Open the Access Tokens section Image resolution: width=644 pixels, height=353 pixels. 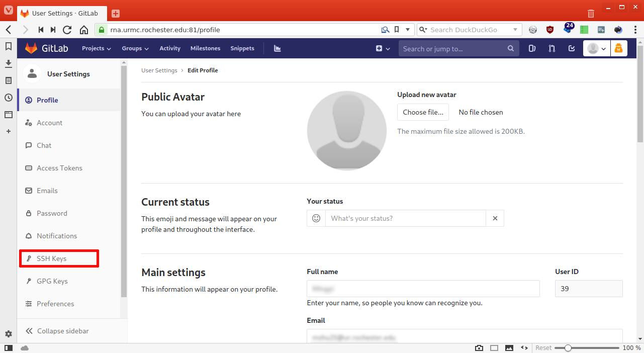[60, 168]
